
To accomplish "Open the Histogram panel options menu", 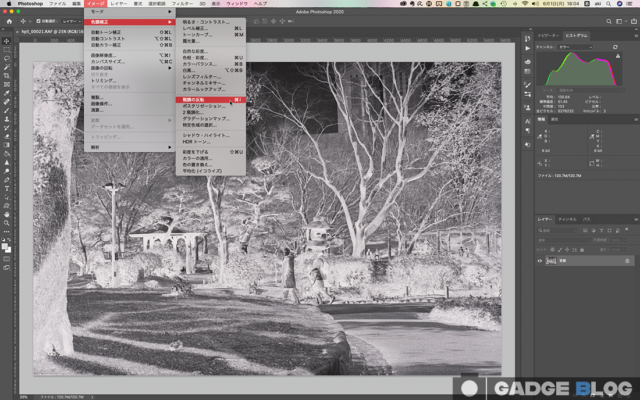I will pos(636,36).
